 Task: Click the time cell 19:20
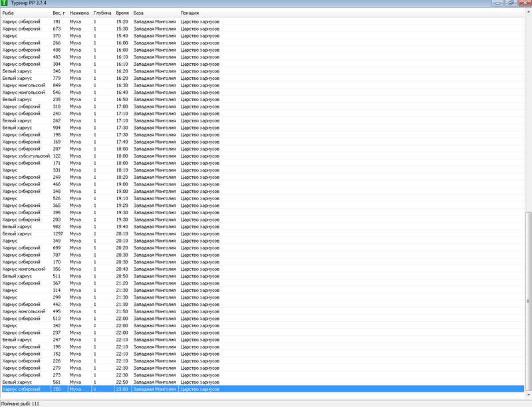[x=122, y=205]
